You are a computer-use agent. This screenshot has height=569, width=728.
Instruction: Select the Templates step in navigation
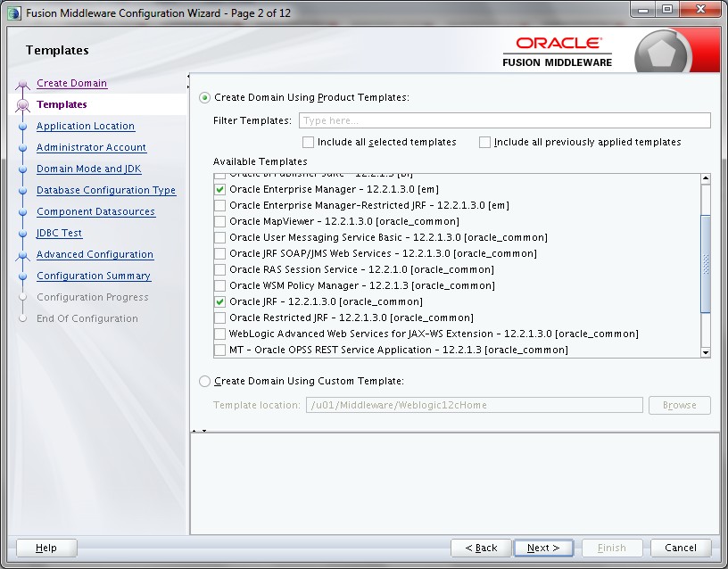click(x=62, y=104)
